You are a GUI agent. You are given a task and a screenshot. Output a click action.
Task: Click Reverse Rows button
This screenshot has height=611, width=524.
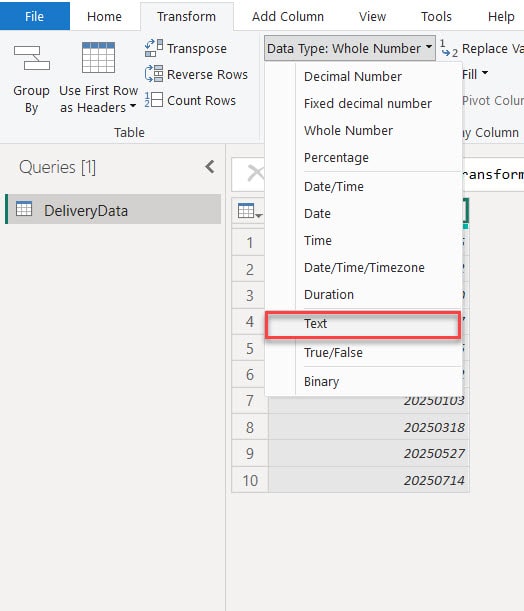pyautogui.click(x=196, y=74)
